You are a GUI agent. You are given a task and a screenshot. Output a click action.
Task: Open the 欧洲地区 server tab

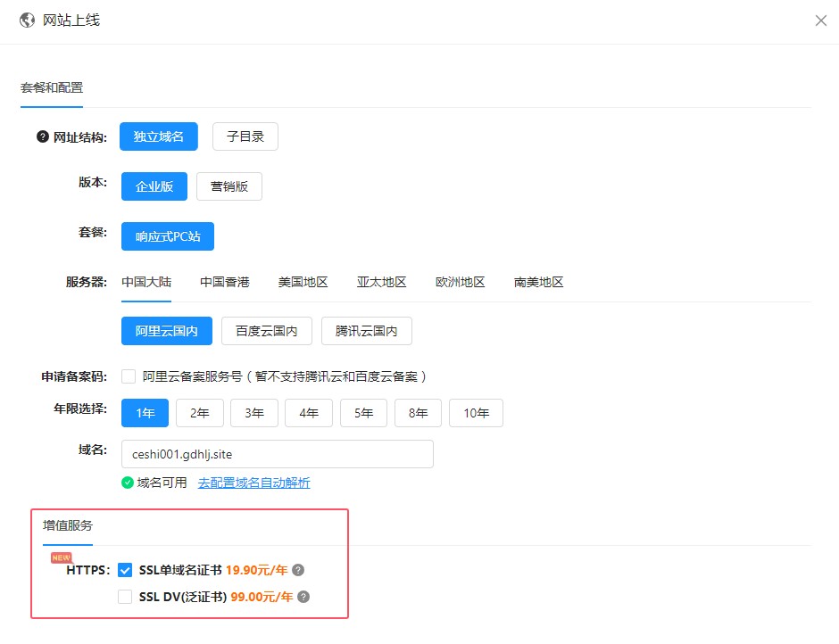click(460, 282)
